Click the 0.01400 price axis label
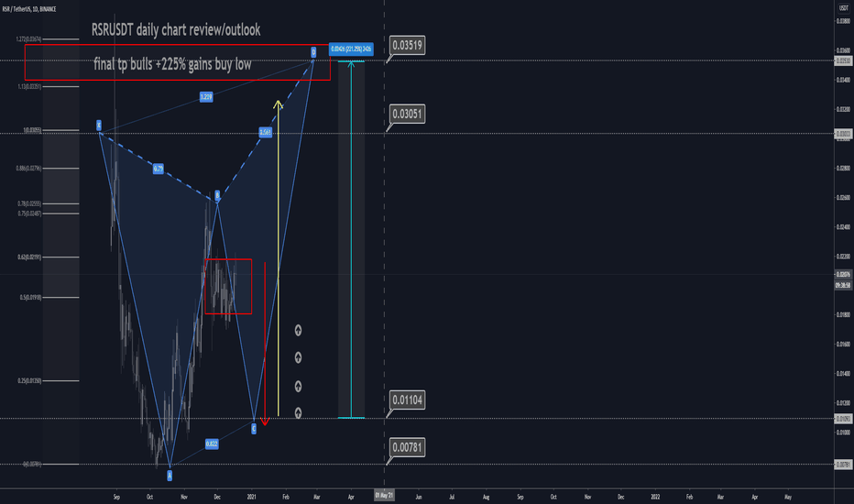 coord(843,374)
